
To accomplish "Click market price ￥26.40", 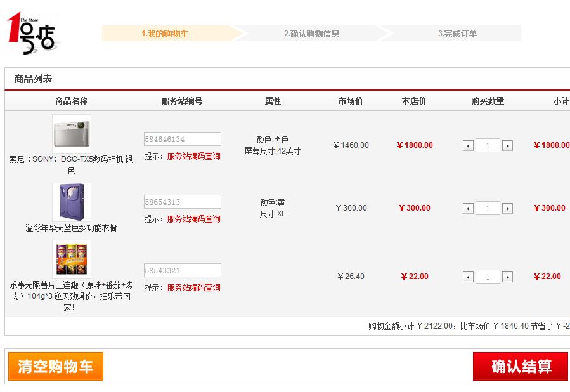I will (351, 277).
